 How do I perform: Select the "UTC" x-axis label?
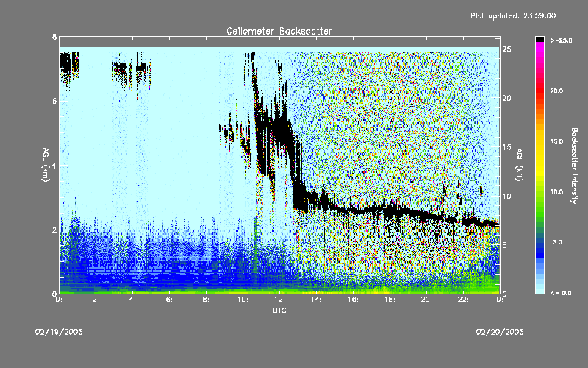(x=279, y=310)
